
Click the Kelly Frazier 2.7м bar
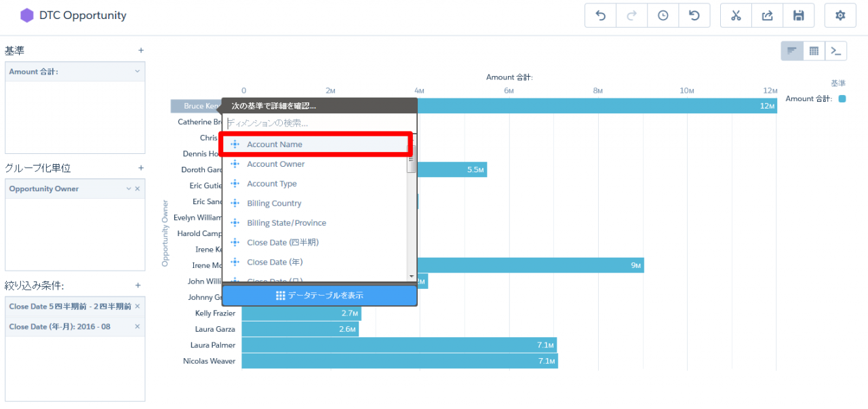tap(301, 313)
